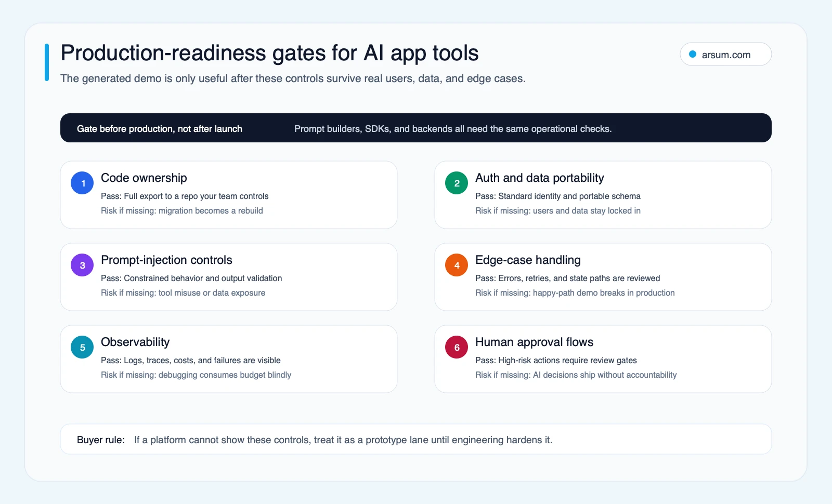The width and height of the screenshot is (832, 504).
Task: Select the Observability heading
Action: 135,342
